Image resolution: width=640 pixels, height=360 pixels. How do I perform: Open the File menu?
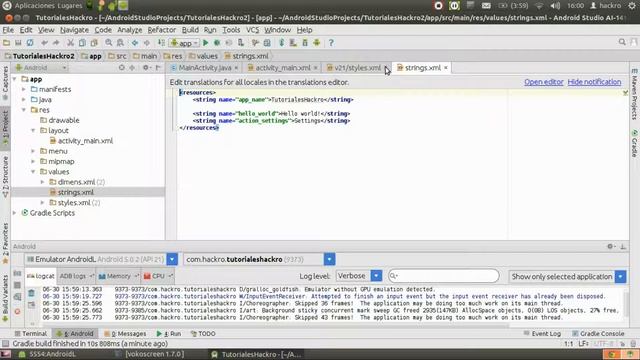[x=8, y=30]
